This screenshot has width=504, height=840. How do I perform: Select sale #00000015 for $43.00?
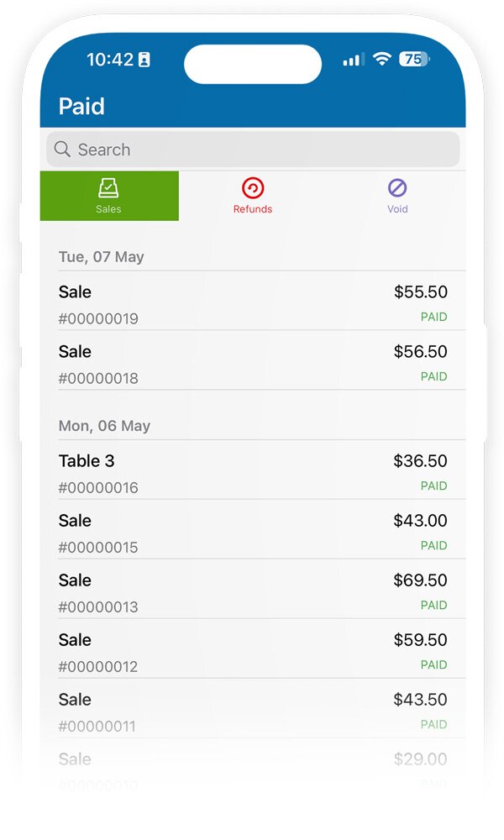pos(252,533)
